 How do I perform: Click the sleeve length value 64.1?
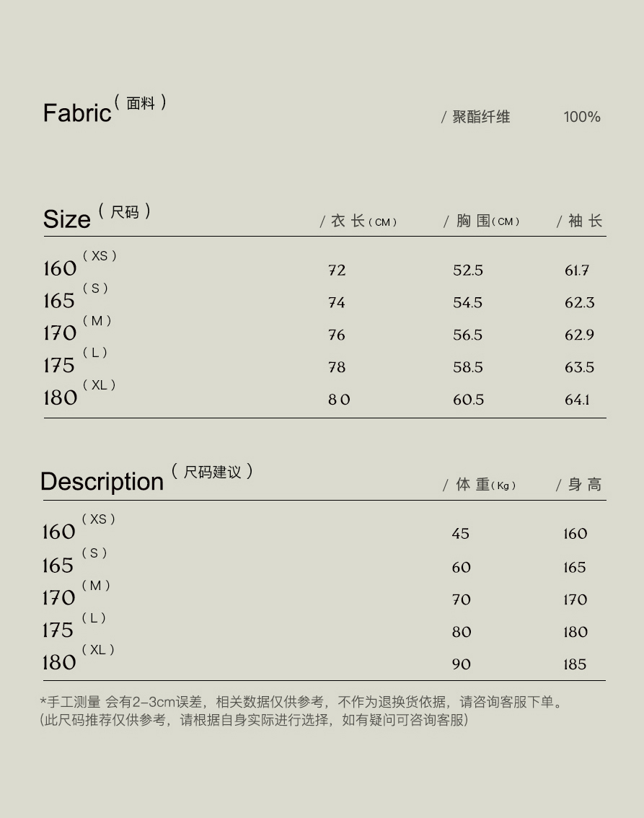tap(577, 400)
